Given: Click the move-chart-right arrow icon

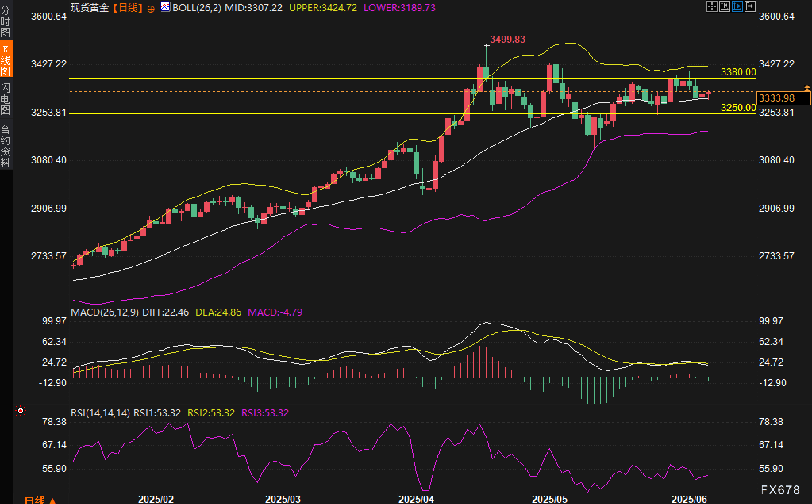Looking at the screenshot, I should coord(750,6).
